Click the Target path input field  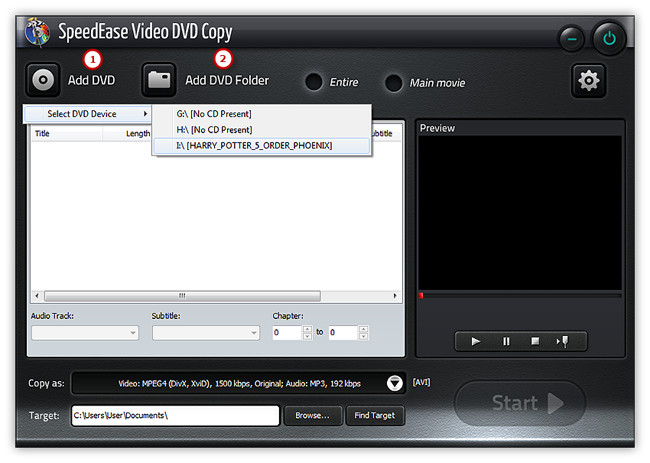point(175,415)
